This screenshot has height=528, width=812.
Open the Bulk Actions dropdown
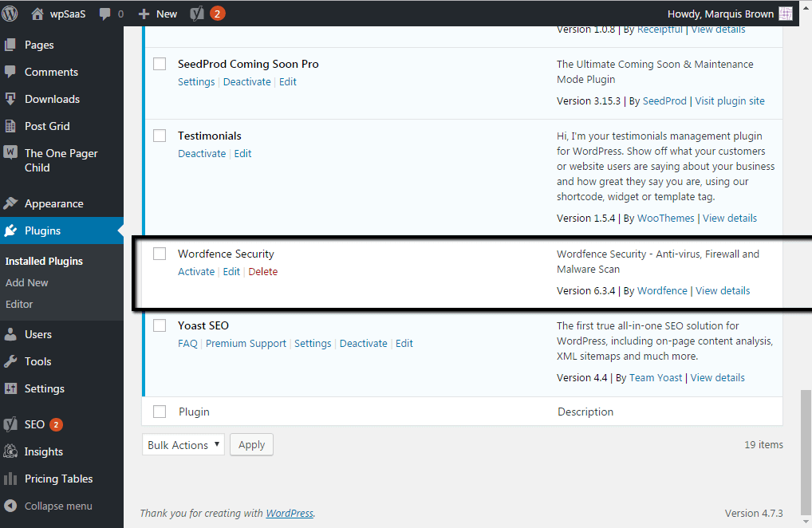point(183,445)
